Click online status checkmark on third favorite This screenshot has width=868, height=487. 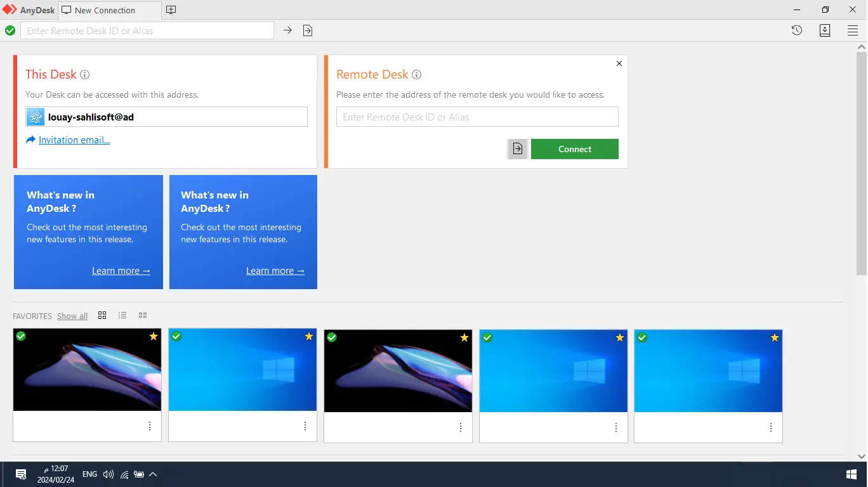[332, 337]
